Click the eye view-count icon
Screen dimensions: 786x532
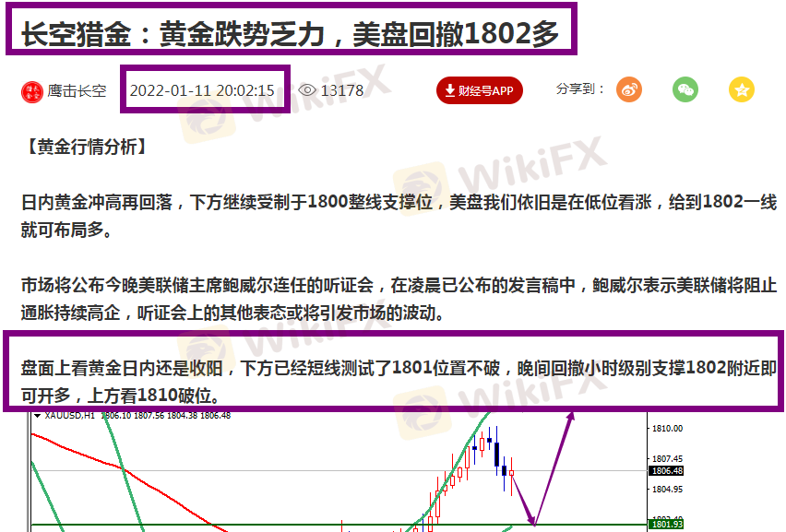tap(307, 90)
